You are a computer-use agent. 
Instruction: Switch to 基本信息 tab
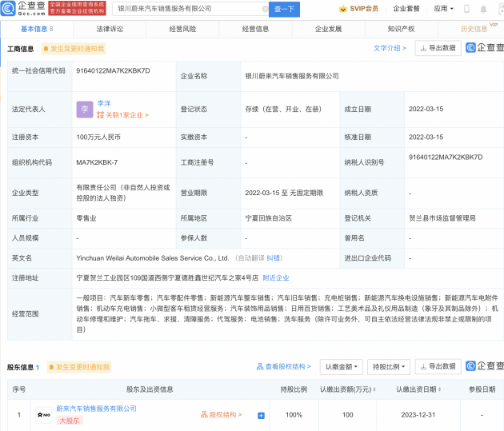[37, 30]
